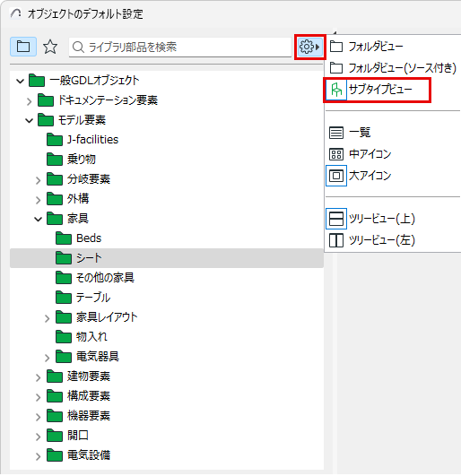
Task: Expand the 建物要素 folder
Action: click(38, 377)
